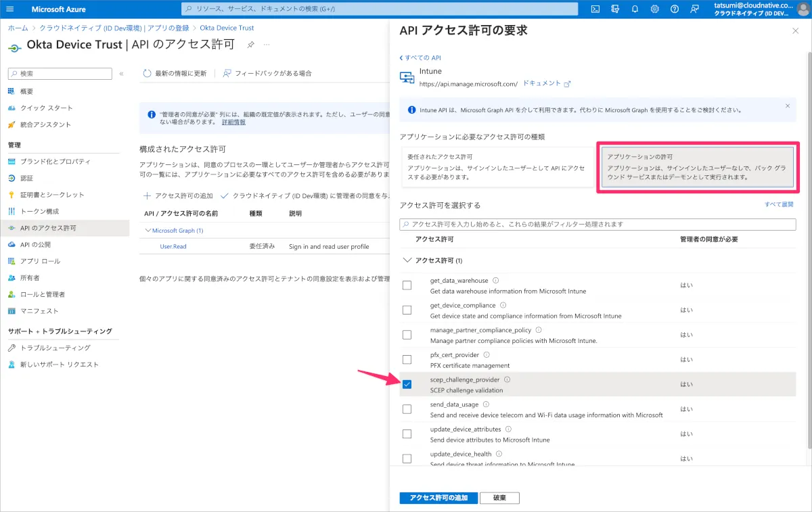Open the help question mark icon
The width and height of the screenshot is (812, 512).
pos(675,9)
